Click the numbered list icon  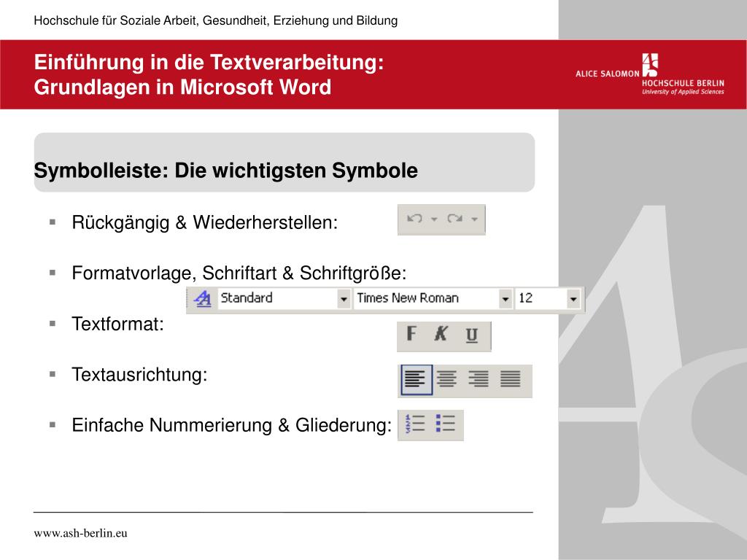[x=414, y=424]
